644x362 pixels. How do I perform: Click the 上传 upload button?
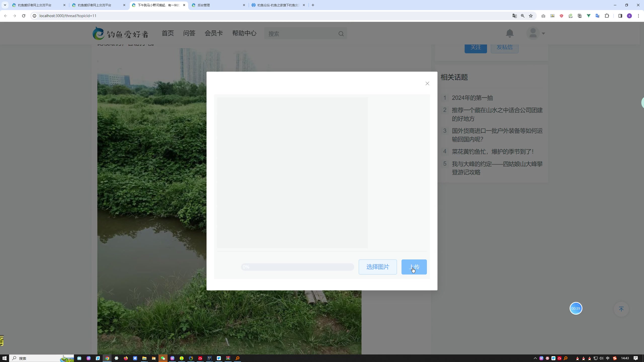pos(414,267)
